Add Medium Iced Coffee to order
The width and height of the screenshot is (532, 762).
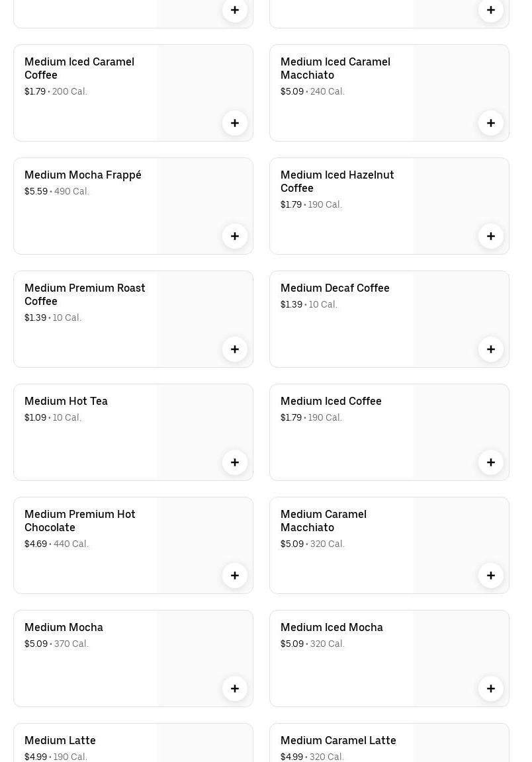491,462
